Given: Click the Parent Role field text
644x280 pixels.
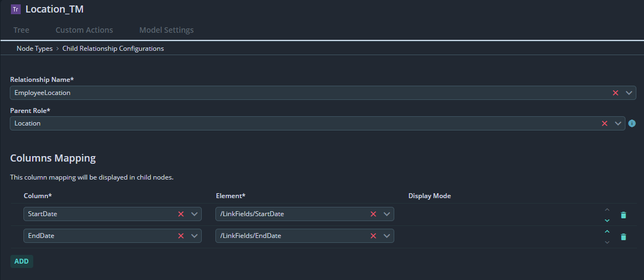Looking at the screenshot, I should point(27,123).
